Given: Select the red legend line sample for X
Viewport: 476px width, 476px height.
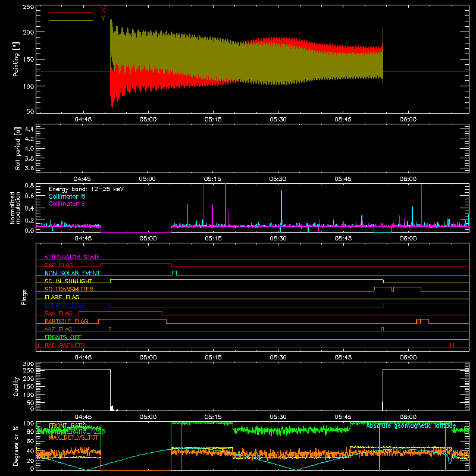Looking at the screenshot, I should click(71, 12).
